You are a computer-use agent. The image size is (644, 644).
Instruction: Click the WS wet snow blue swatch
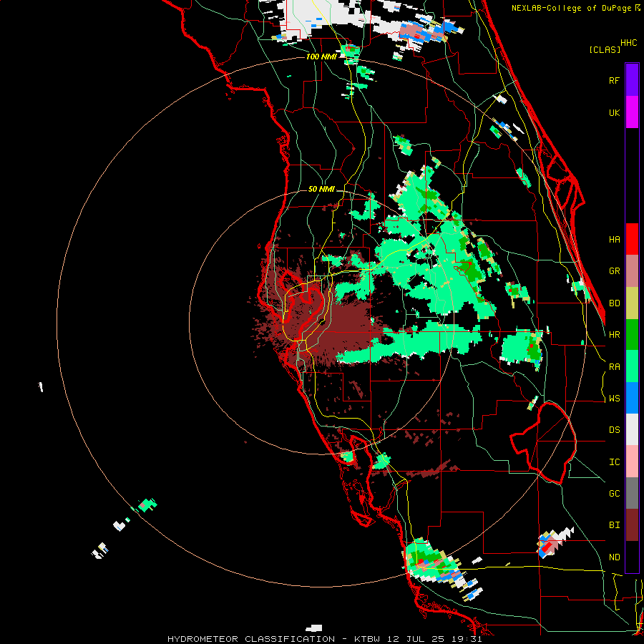pos(632,398)
